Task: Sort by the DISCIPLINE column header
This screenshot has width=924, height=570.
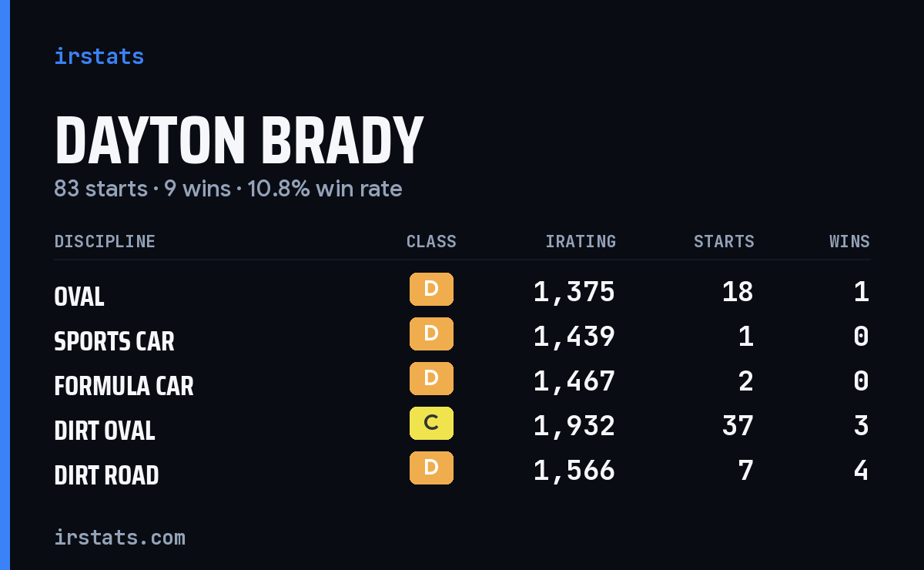Action: click(105, 242)
